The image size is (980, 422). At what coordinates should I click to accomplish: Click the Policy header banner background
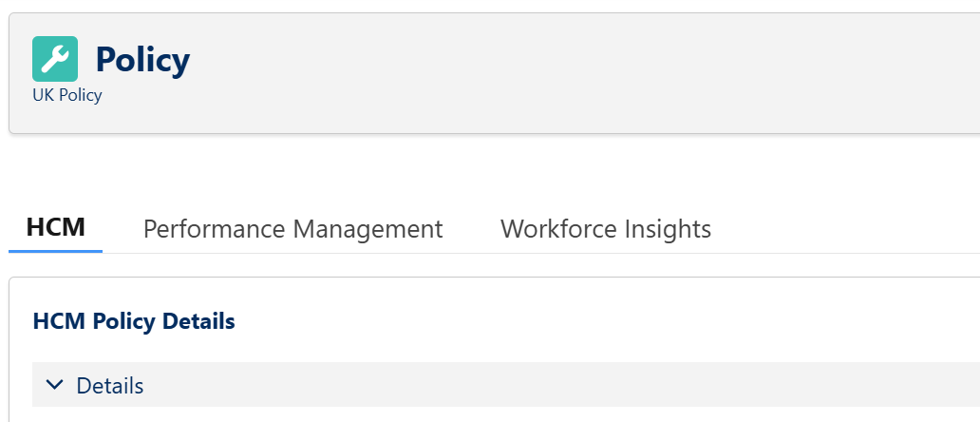(570, 74)
